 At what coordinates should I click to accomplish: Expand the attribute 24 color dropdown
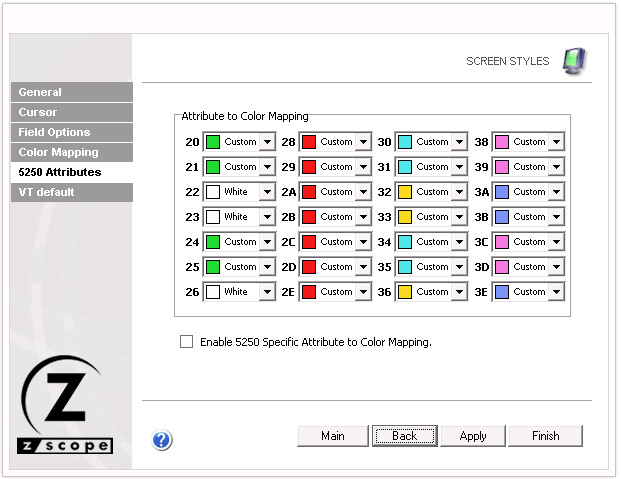point(267,242)
